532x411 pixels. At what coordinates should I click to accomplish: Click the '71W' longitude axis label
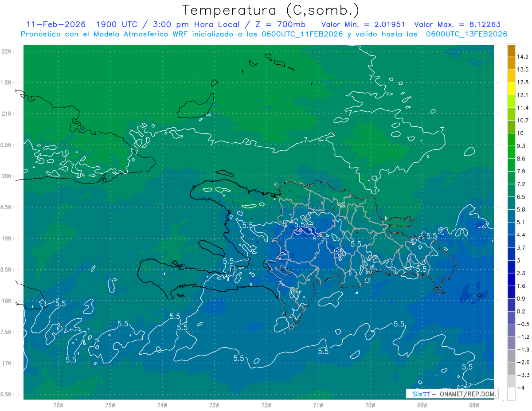point(318,405)
